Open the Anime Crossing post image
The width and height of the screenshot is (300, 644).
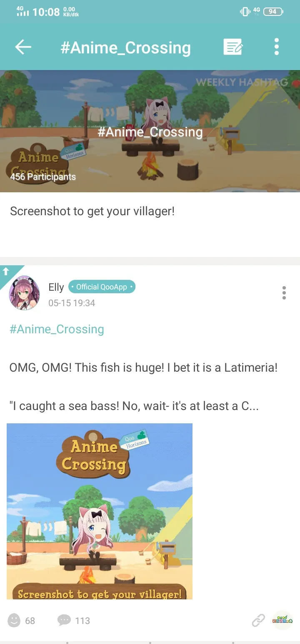[x=100, y=511]
